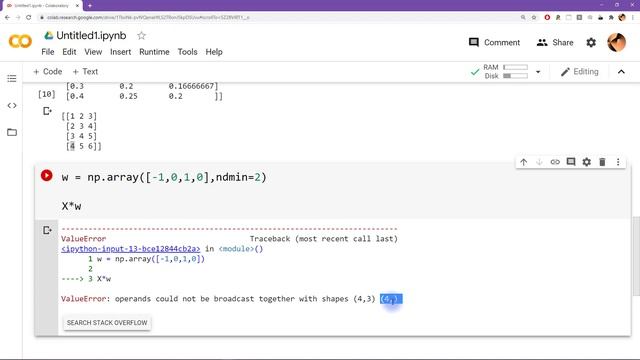Viewport: 640px width, 360px height.
Task: Open the user account avatar
Action: [x=616, y=42]
